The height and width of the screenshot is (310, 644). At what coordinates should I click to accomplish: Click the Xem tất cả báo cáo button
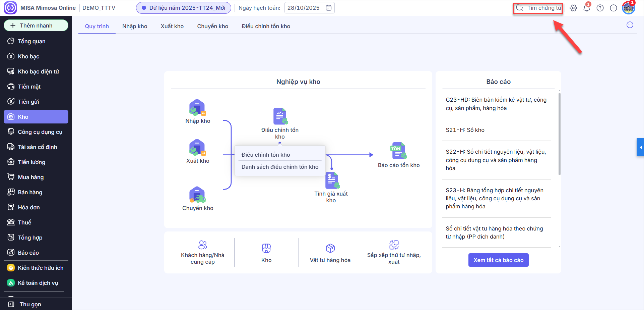(x=498, y=260)
